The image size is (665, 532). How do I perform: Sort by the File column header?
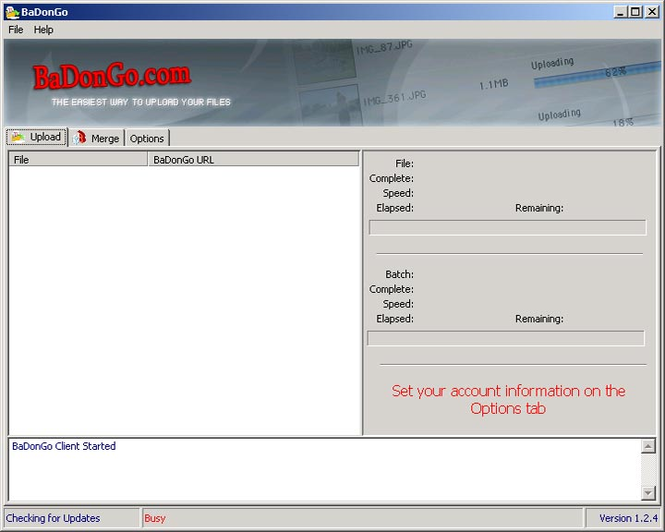pos(78,159)
